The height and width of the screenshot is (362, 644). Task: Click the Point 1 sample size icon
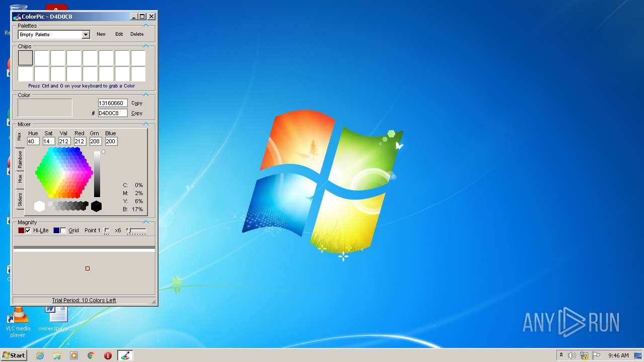click(x=107, y=231)
